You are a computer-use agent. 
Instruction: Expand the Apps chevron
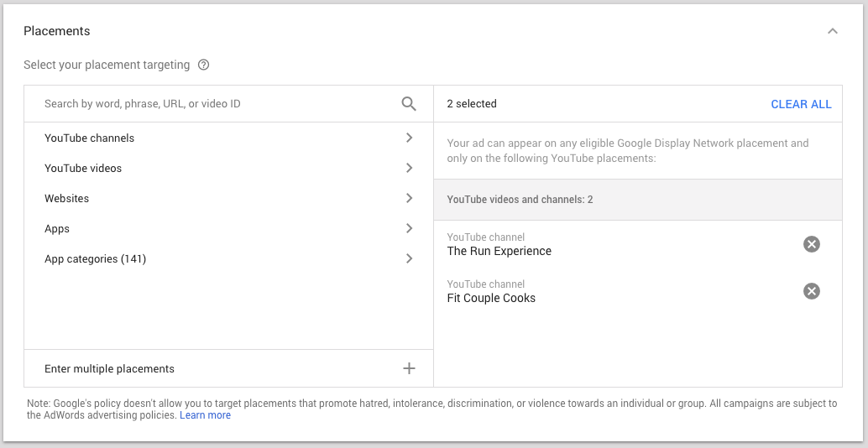409,228
